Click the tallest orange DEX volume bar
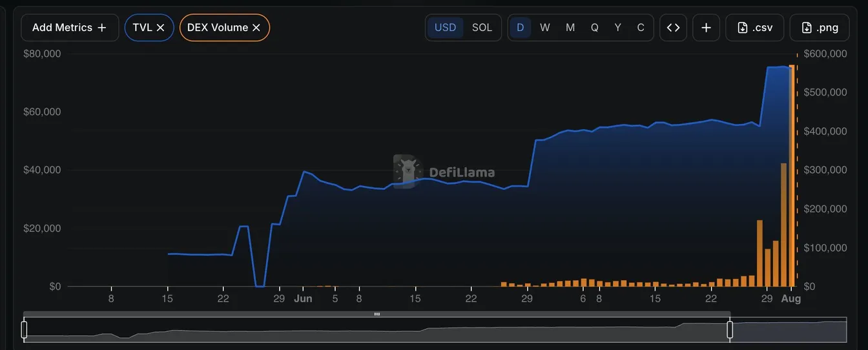The height and width of the screenshot is (350, 868). (792, 176)
